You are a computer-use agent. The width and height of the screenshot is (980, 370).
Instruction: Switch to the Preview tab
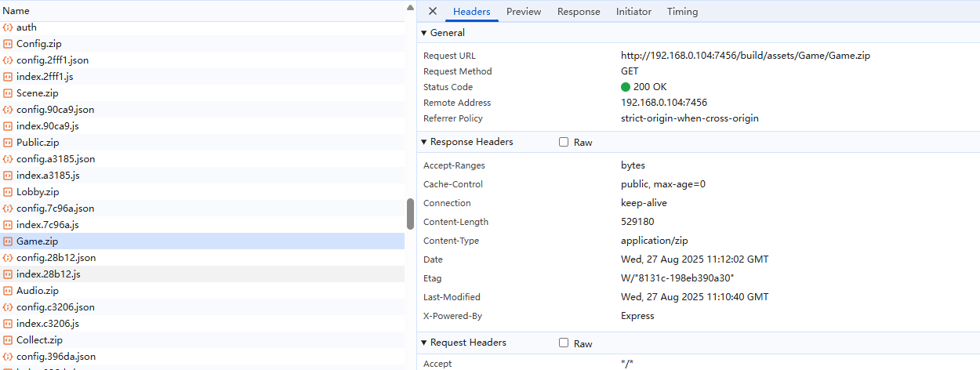524,12
